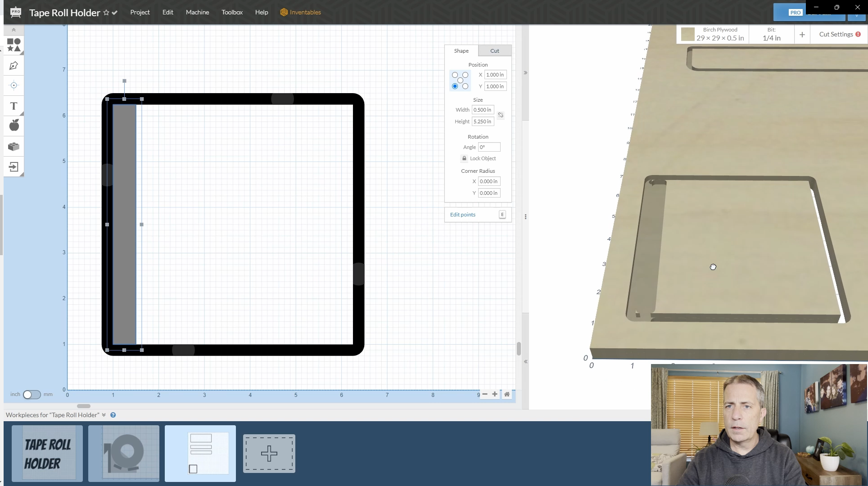This screenshot has width=868, height=486.
Task: Select bottom-left position anchor radio button
Action: tap(455, 86)
